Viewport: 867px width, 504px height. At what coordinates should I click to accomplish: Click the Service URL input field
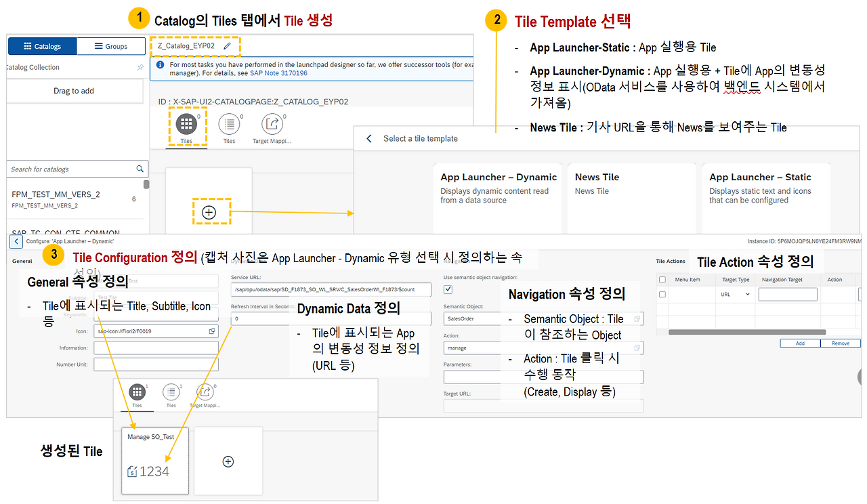click(331, 290)
